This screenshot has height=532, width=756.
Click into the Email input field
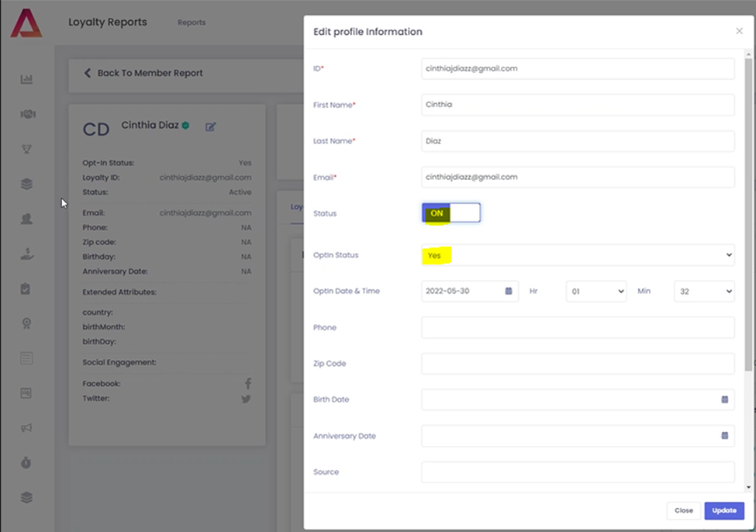tap(578, 177)
